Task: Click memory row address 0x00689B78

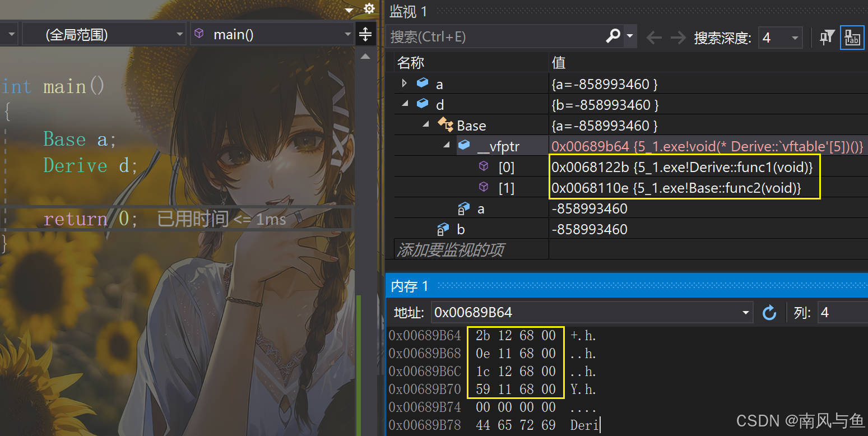Action: click(424, 425)
